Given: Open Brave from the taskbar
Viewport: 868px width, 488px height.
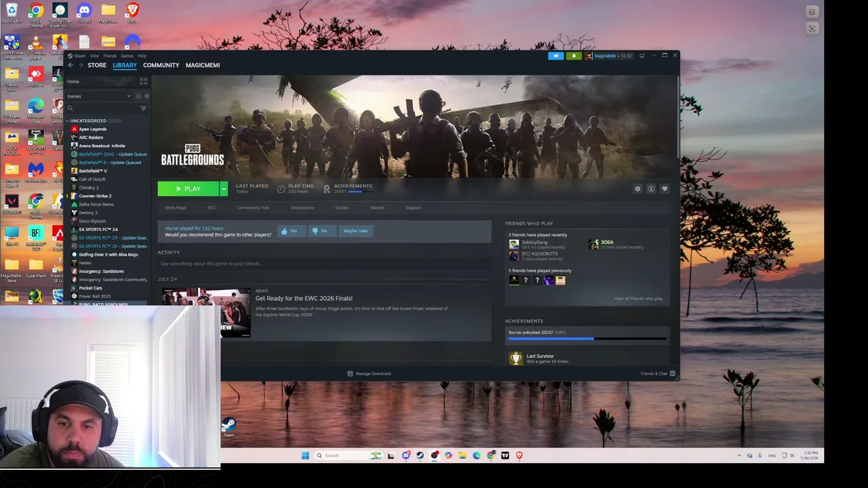Looking at the screenshot, I should (519, 455).
